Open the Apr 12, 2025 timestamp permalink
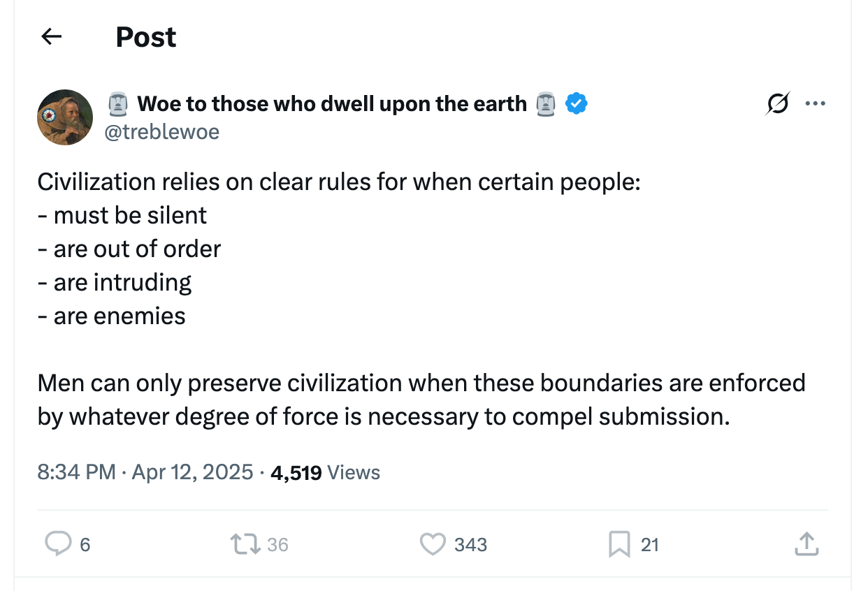 tap(146, 472)
